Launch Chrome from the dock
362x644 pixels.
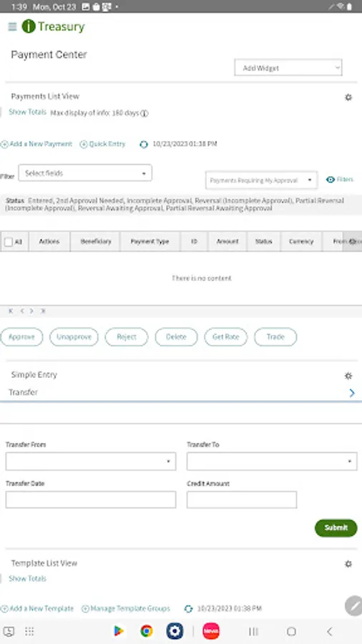(x=147, y=631)
